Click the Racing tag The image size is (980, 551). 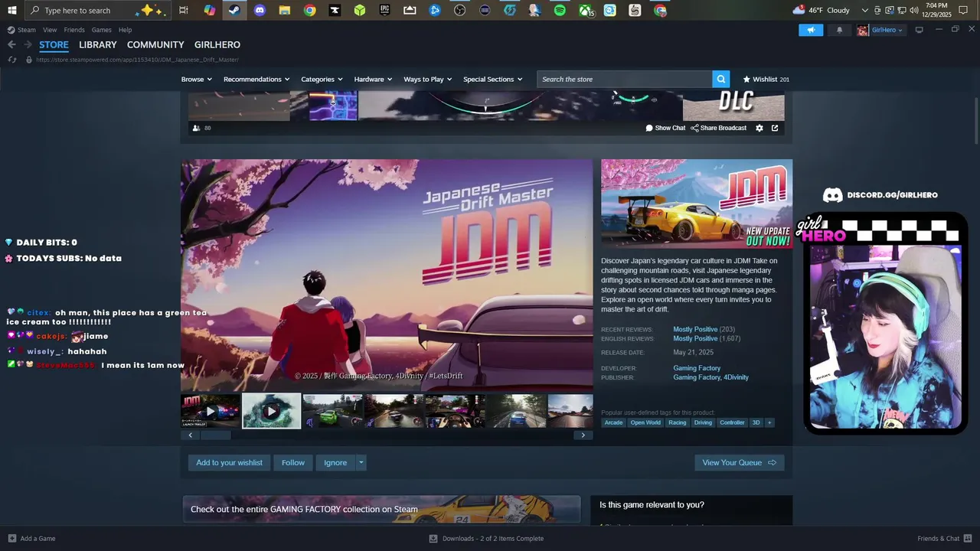pos(677,422)
